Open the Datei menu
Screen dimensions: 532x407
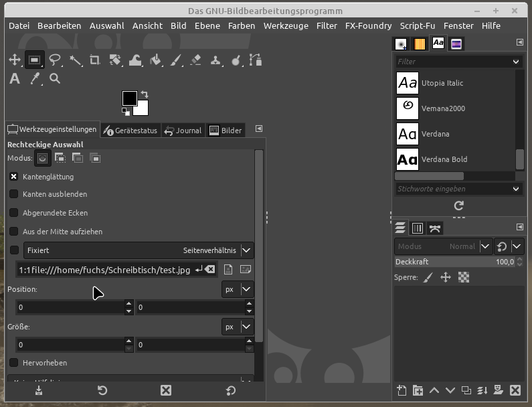(19, 26)
